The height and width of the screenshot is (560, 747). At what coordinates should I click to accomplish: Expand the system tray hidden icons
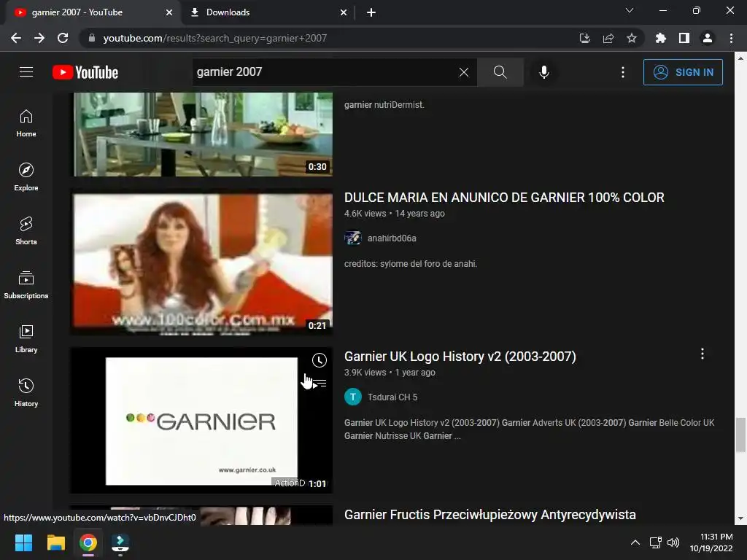(x=635, y=542)
